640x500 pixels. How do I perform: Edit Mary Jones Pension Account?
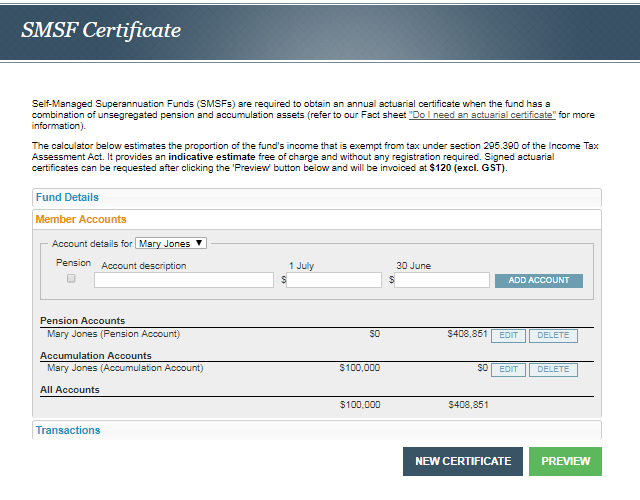coord(508,336)
